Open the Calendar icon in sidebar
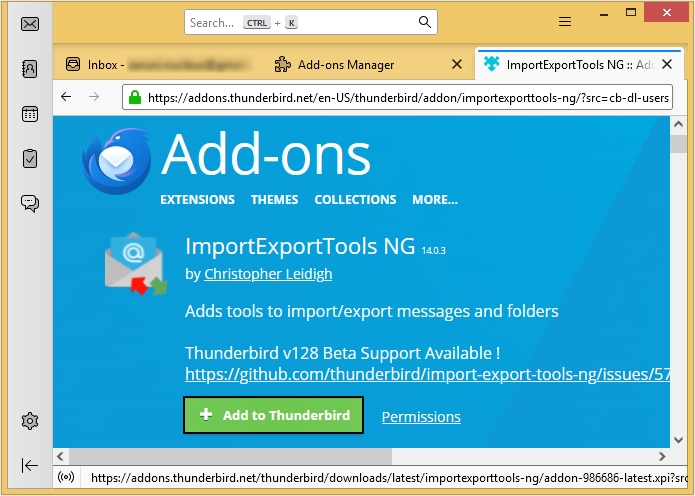 pos(30,114)
